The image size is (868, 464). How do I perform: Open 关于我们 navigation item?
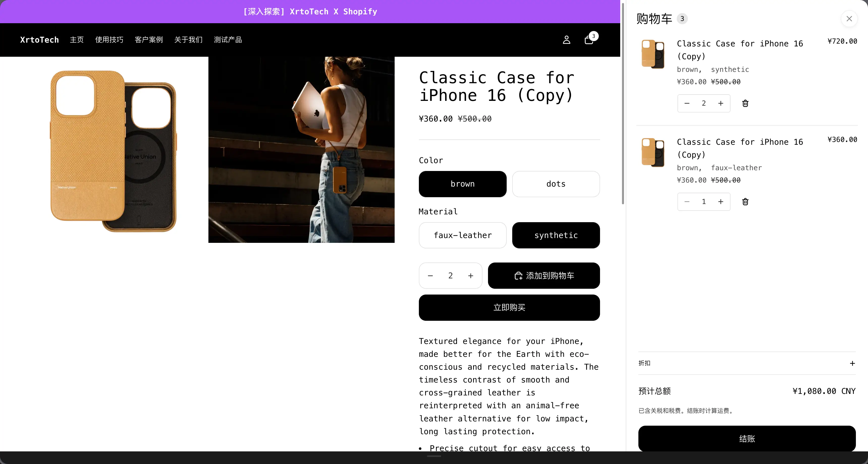click(188, 40)
